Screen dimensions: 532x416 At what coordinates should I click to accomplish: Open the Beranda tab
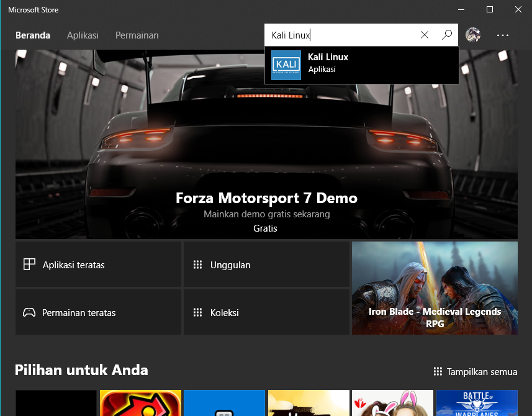pos(33,35)
